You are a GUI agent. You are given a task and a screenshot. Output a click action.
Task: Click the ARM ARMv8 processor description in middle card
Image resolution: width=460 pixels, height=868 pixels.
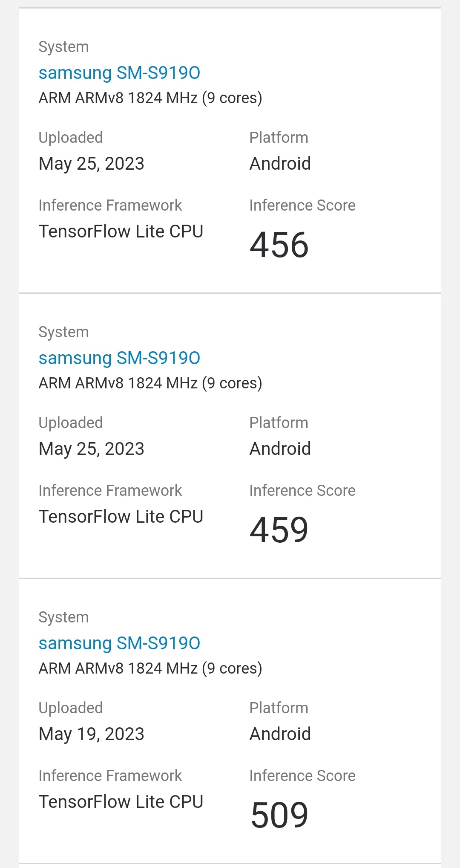[151, 383]
